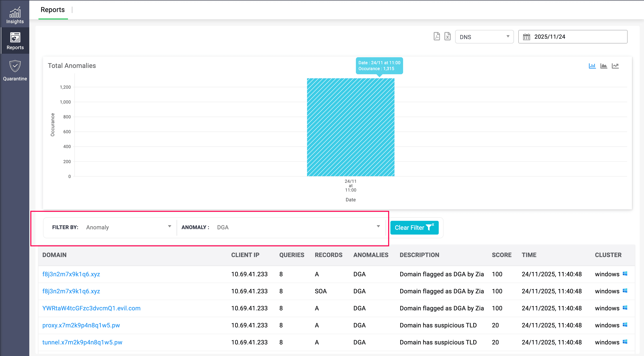Viewport: 644px width, 356px height.
Task: Click the Windows icon on the tunnel domain row
Action: click(x=625, y=342)
